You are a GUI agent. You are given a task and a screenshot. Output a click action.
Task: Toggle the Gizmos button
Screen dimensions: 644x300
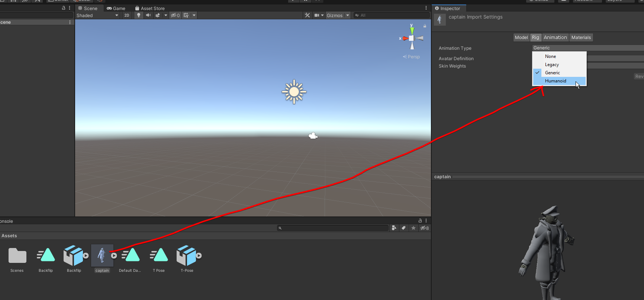coord(335,15)
